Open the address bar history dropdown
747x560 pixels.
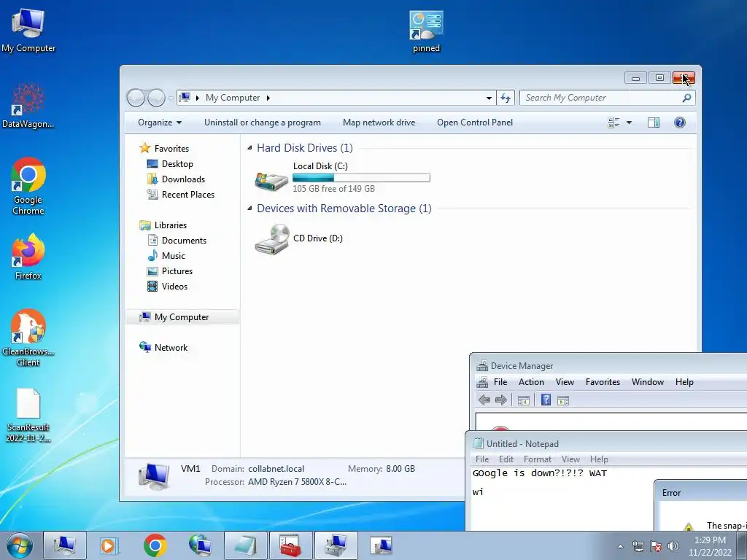pyautogui.click(x=489, y=98)
